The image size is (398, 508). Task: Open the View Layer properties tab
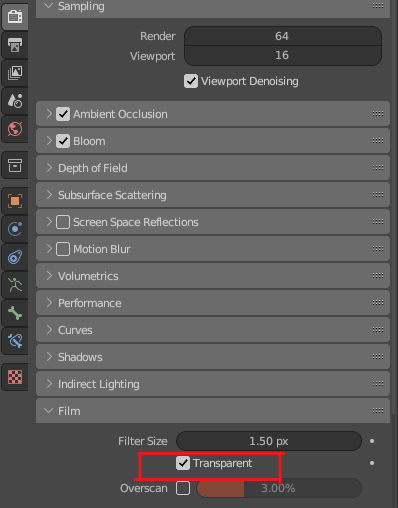tap(15, 73)
